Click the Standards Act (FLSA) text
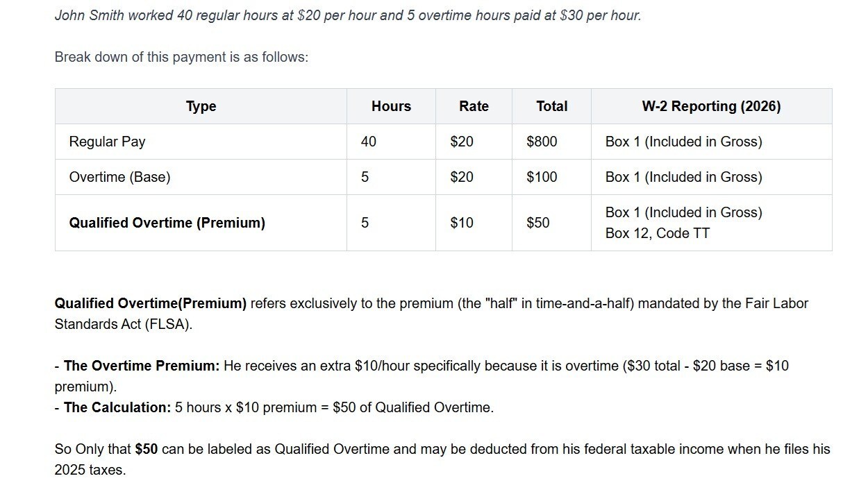 (x=123, y=324)
